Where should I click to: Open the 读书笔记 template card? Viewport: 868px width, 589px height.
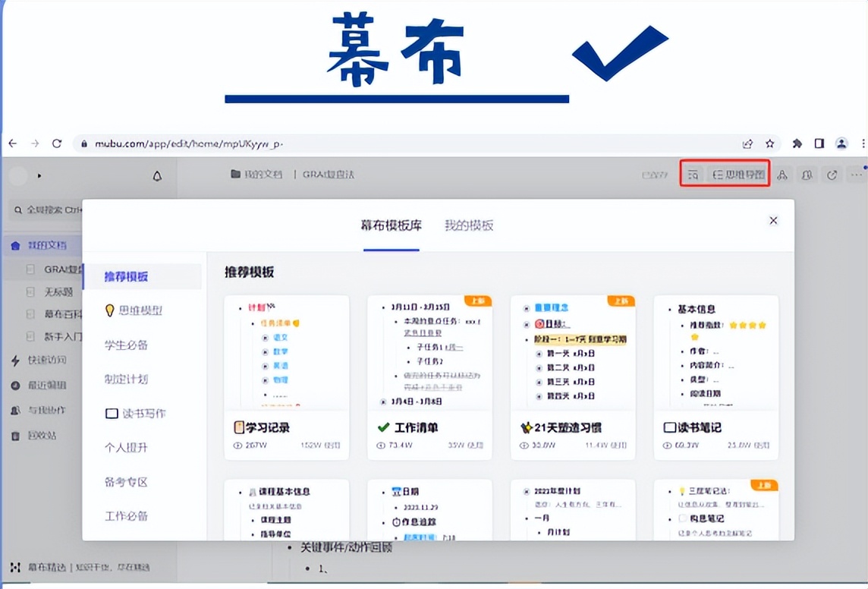click(x=715, y=377)
